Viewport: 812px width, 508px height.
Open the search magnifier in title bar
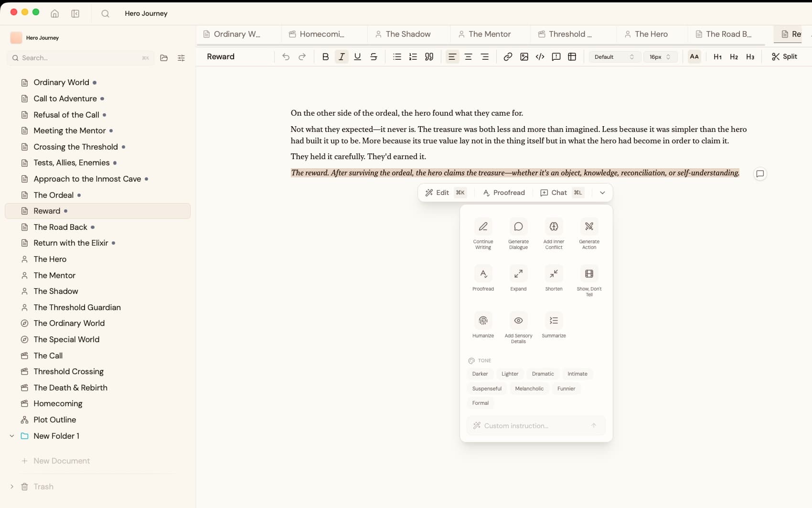click(106, 13)
